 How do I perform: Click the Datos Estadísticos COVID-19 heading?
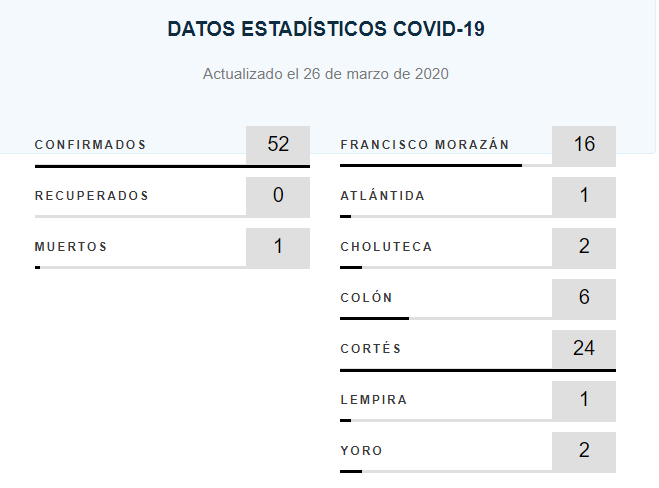tap(326, 29)
